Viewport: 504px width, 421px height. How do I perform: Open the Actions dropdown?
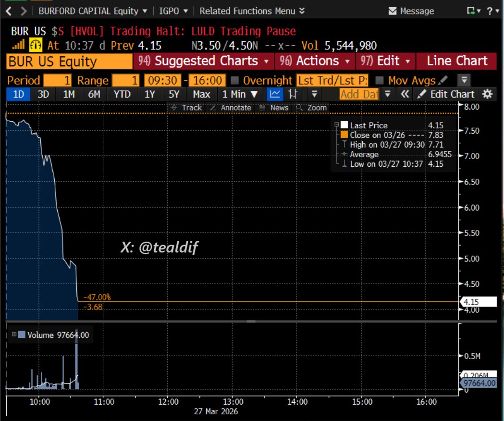(315, 61)
